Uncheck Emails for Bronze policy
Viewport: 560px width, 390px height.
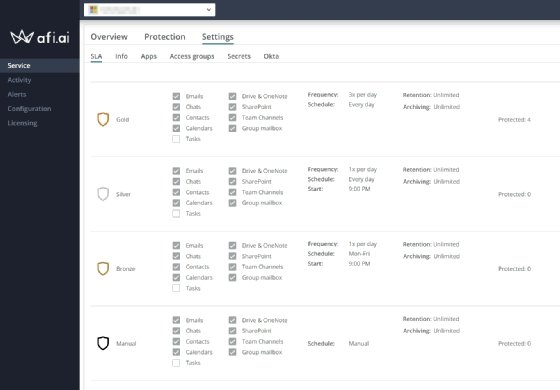(176, 245)
